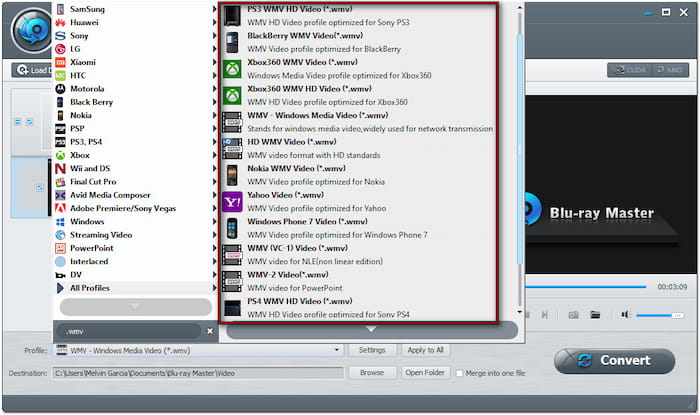The image size is (700, 415).
Task: Open the snapshot folder icon
Action: 595,314
